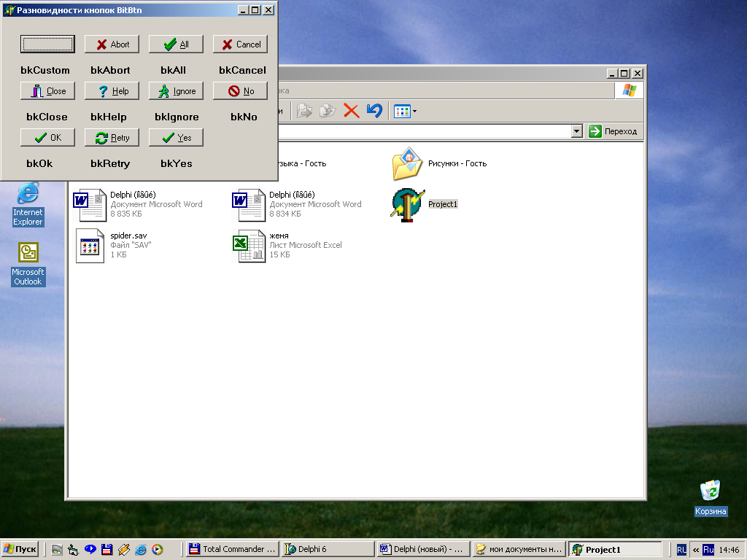Click the blank bkCustom button
Viewport: 747px width, 560px height.
pos(47,44)
